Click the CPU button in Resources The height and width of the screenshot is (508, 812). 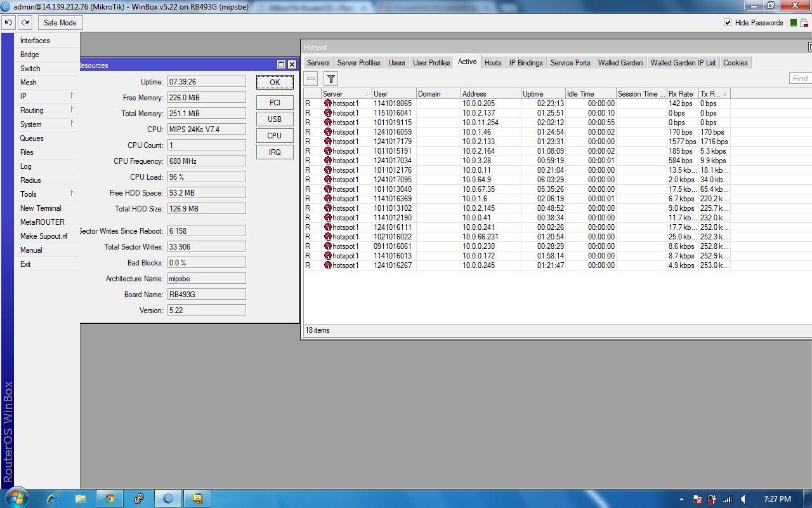[275, 136]
